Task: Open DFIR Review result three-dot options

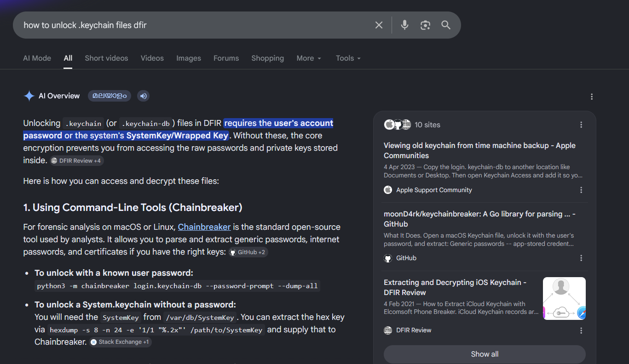Action: tap(581, 330)
